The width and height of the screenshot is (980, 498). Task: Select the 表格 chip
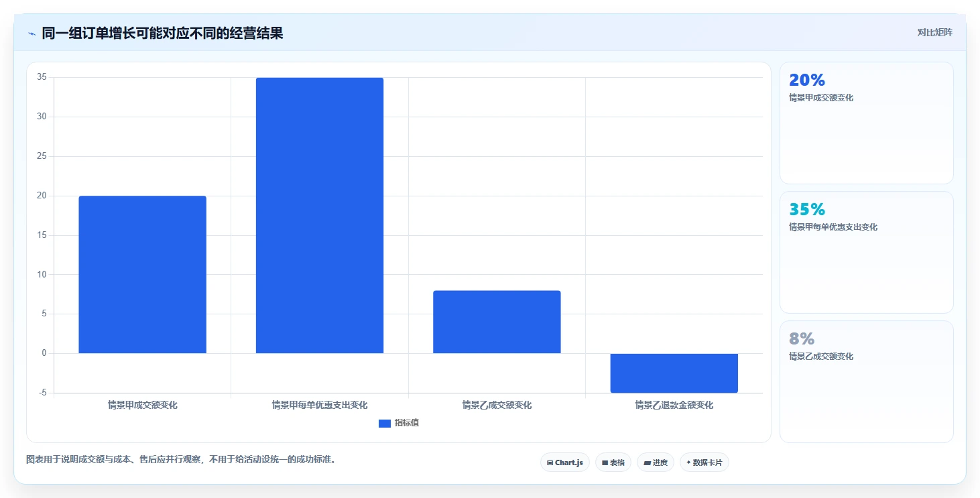point(613,462)
